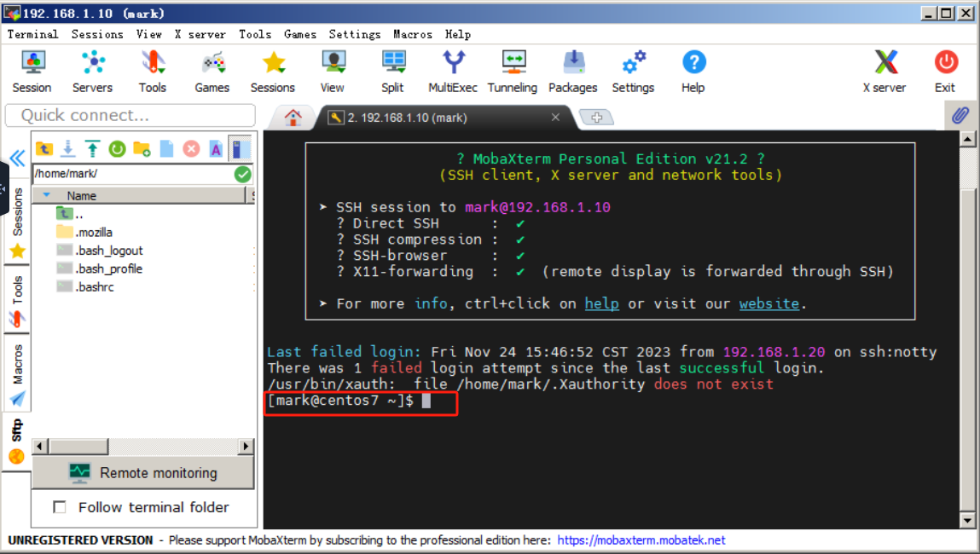The width and height of the screenshot is (980, 554).
Task: Click the Remote monitoring button
Action: (x=143, y=473)
